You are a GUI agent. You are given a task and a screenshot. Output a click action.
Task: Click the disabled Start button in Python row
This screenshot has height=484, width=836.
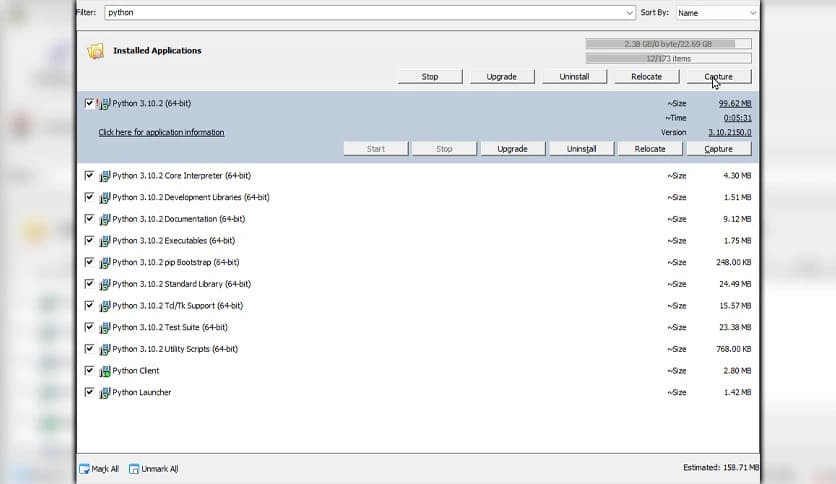(x=376, y=149)
